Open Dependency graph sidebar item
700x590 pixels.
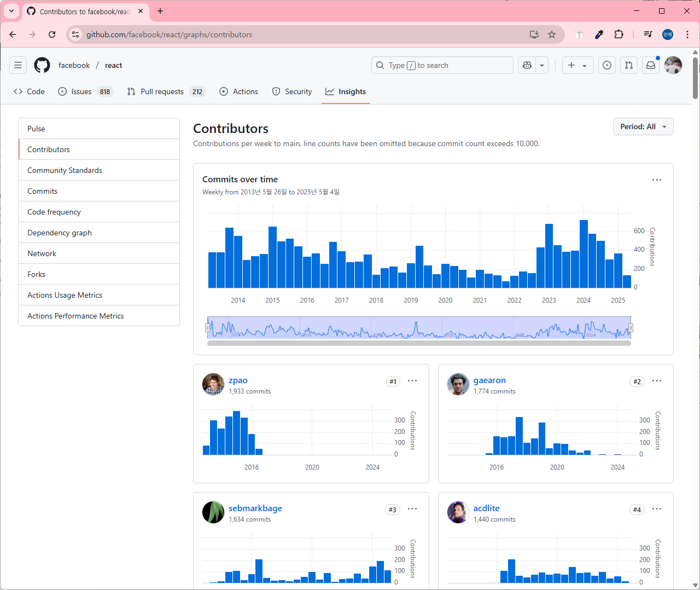point(99,233)
